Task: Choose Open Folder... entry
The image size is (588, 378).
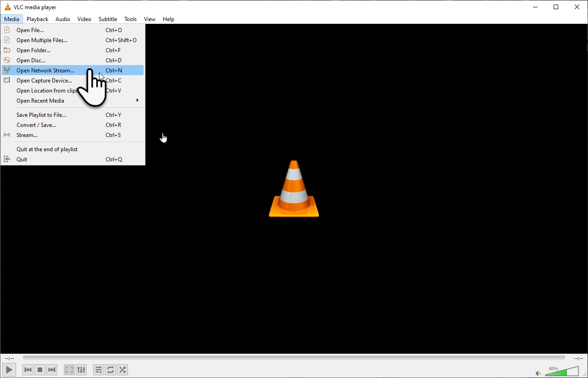Action: (73, 50)
